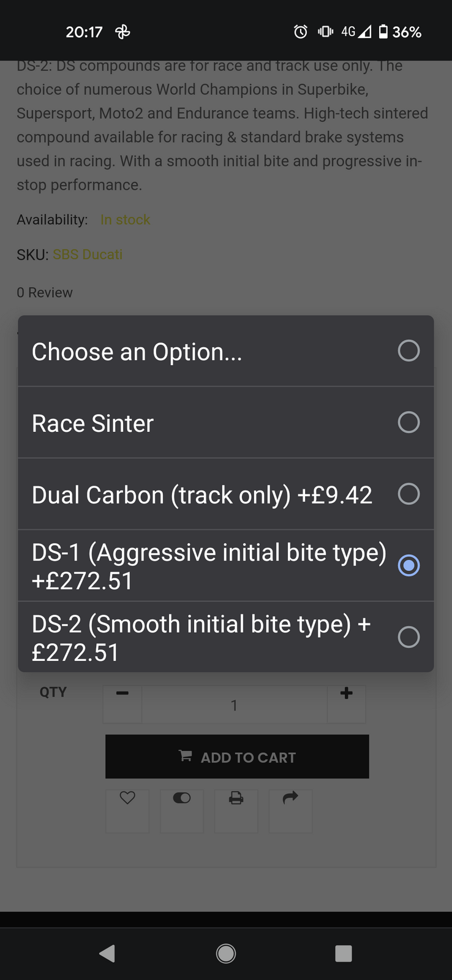Click the ADD TO CART button
This screenshot has height=980, width=452.
237,756
